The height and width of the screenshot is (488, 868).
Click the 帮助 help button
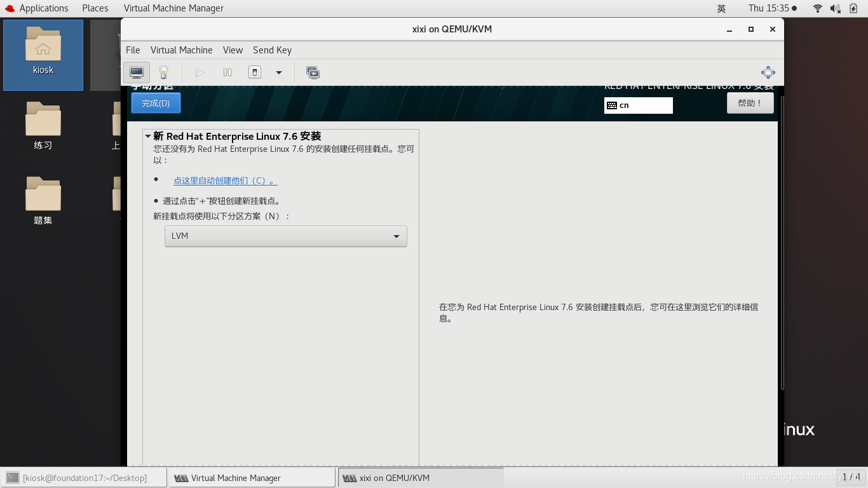[x=750, y=102]
